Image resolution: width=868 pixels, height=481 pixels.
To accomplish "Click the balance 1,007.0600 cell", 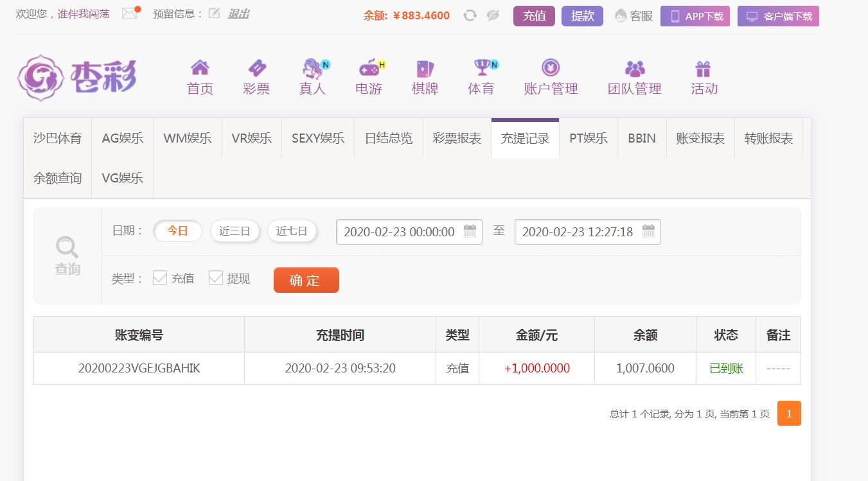I will [645, 369].
